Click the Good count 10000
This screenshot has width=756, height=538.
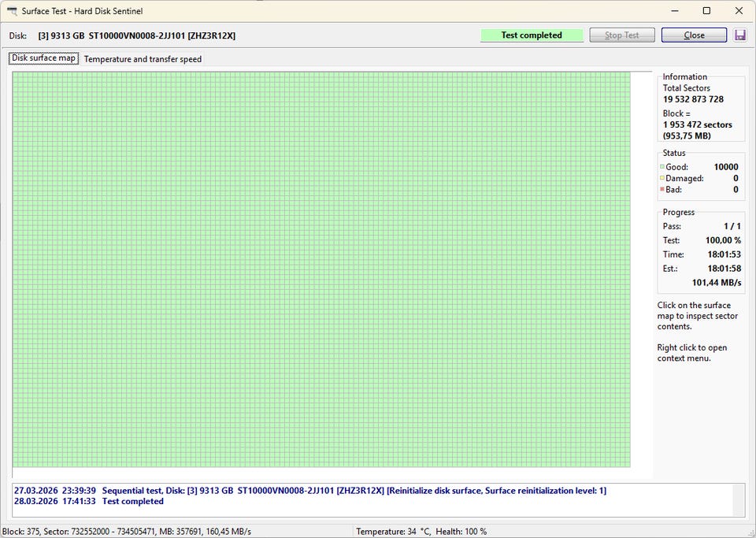pyautogui.click(x=725, y=167)
